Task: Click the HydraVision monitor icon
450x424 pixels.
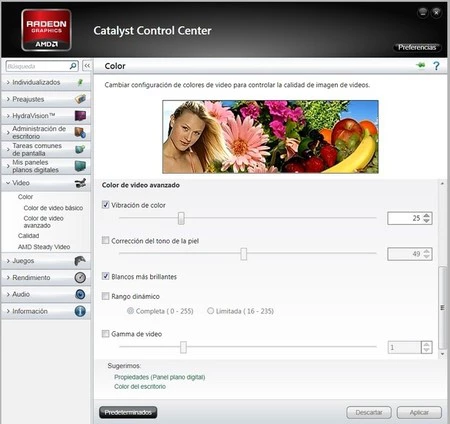Action: [80, 116]
